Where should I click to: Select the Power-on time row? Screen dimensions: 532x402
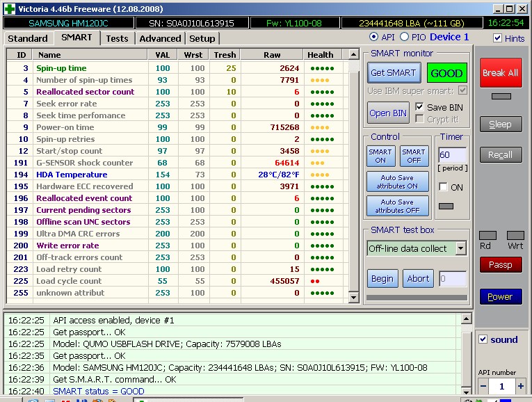[177, 127]
